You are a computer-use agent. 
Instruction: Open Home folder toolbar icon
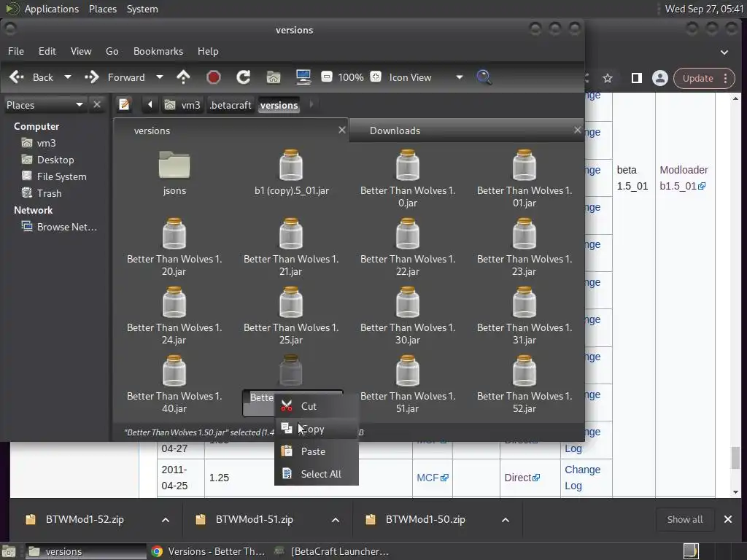click(274, 77)
